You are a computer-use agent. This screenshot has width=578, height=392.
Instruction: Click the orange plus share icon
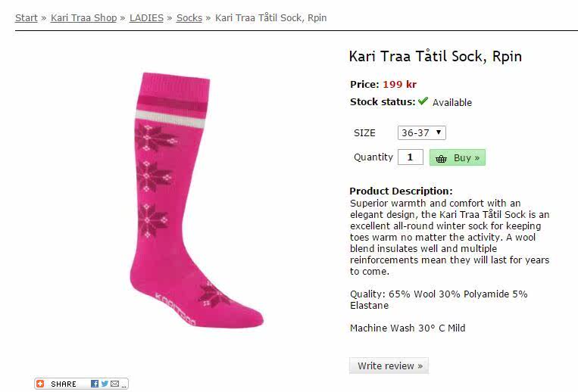coord(41,384)
